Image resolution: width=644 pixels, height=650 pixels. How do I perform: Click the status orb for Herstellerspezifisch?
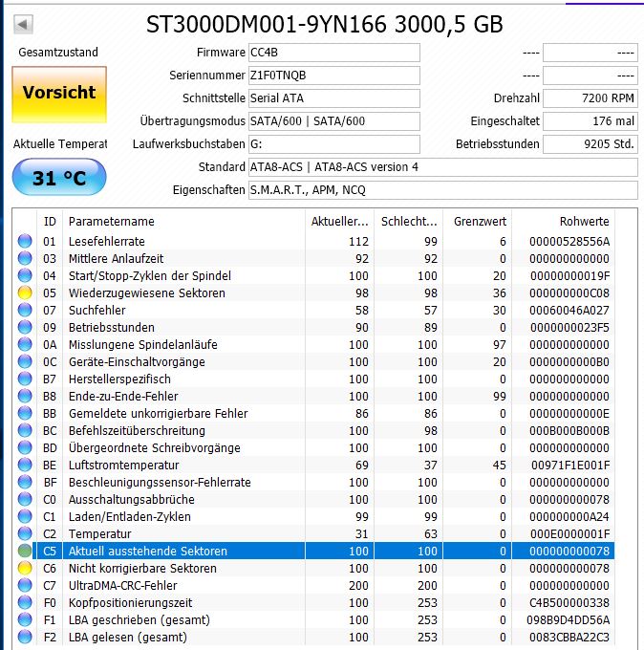click(25, 379)
